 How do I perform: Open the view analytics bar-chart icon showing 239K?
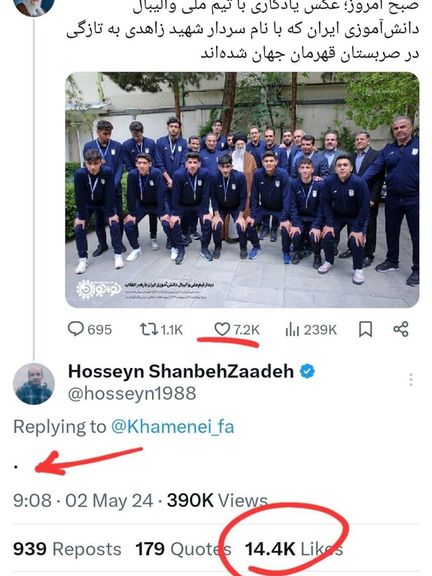point(292,330)
